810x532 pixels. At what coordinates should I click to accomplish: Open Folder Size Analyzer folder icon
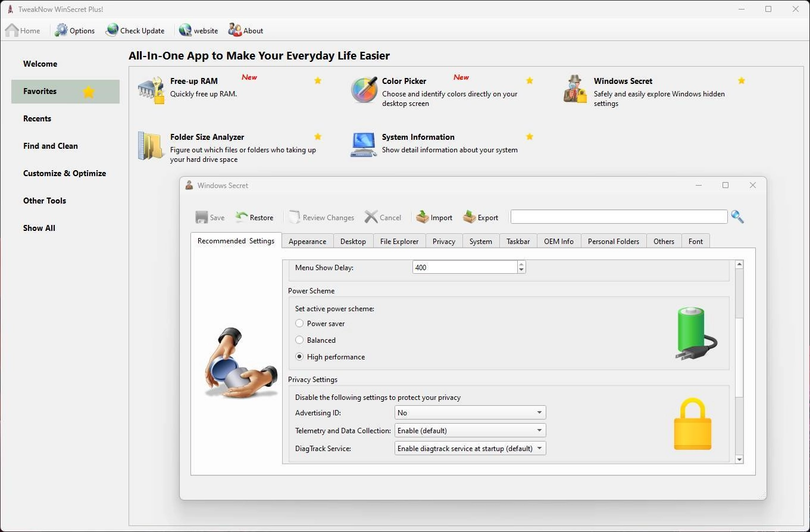151,146
